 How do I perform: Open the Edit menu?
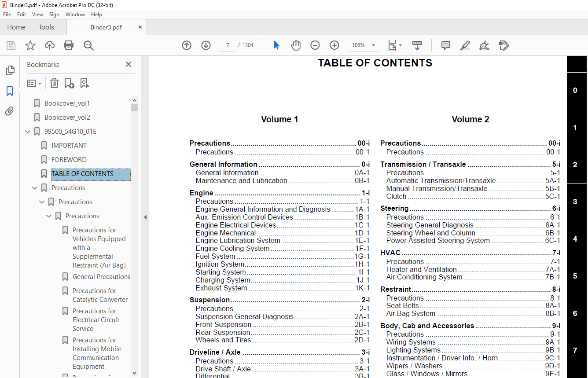tap(22, 15)
